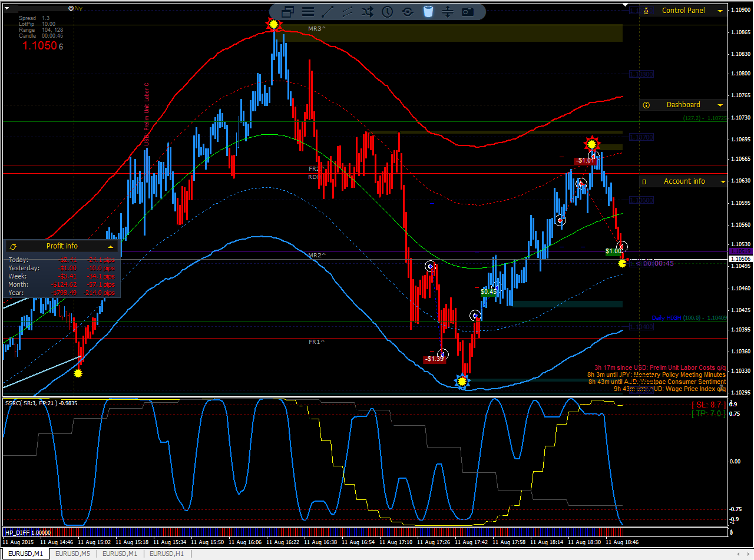
Task: Click the FR1^ level label
Action: click(317, 342)
